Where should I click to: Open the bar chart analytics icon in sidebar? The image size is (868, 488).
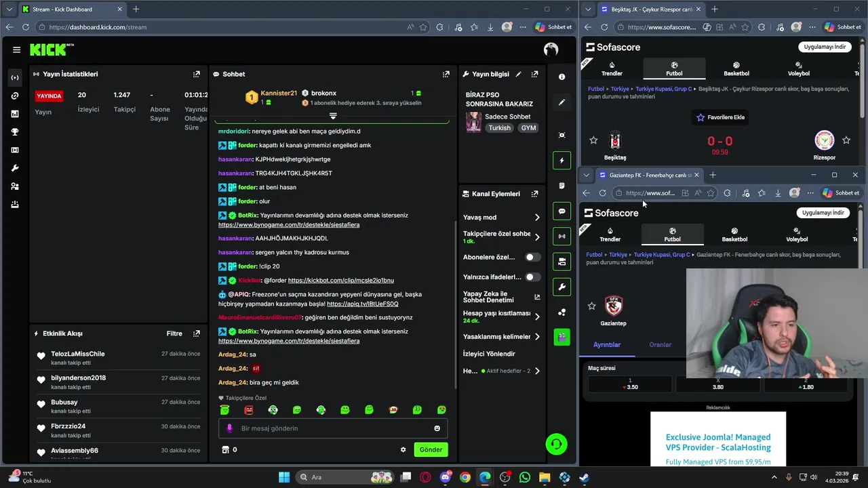click(x=15, y=114)
